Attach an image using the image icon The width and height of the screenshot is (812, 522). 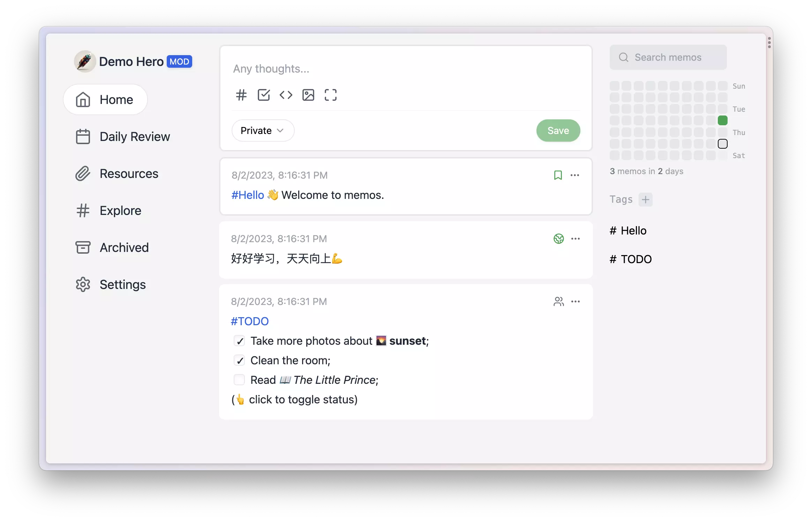308,95
